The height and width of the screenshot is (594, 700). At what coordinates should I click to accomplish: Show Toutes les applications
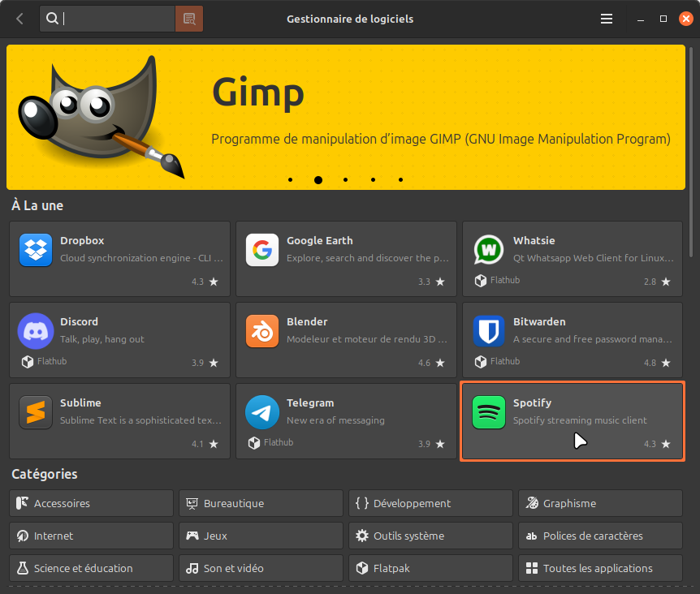point(600,568)
